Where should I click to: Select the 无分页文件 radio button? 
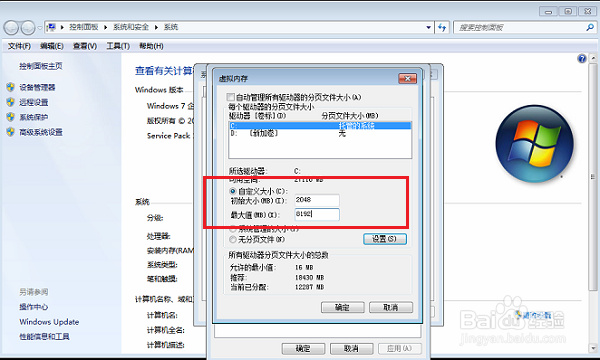point(232,239)
